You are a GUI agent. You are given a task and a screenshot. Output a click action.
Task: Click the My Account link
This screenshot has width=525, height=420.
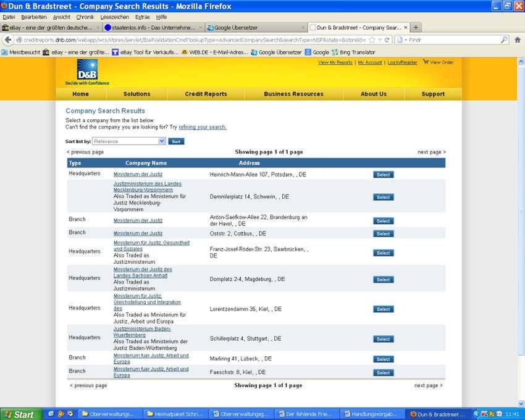click(370, 62)
